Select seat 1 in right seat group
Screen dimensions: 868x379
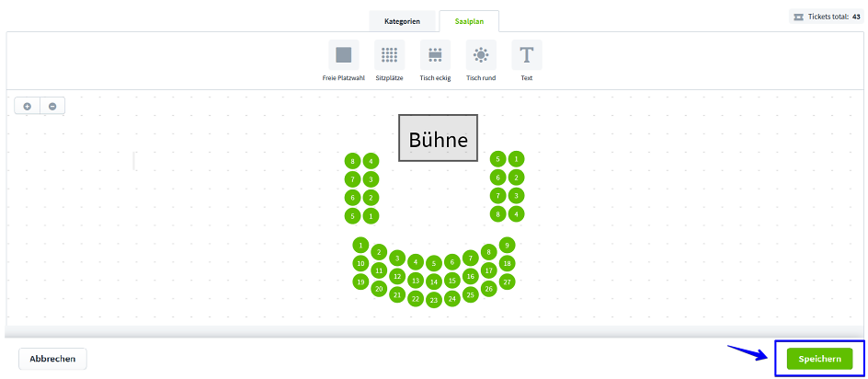[x=517, y=158]
